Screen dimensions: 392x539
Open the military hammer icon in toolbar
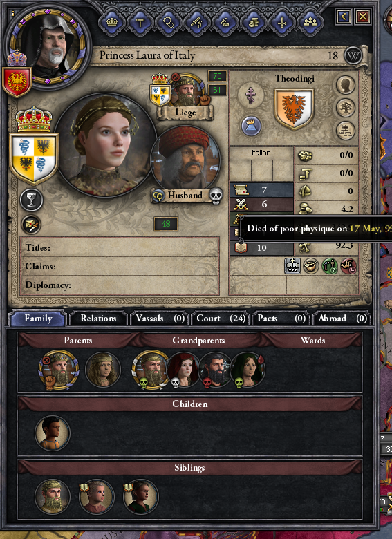tap(140, 23)
